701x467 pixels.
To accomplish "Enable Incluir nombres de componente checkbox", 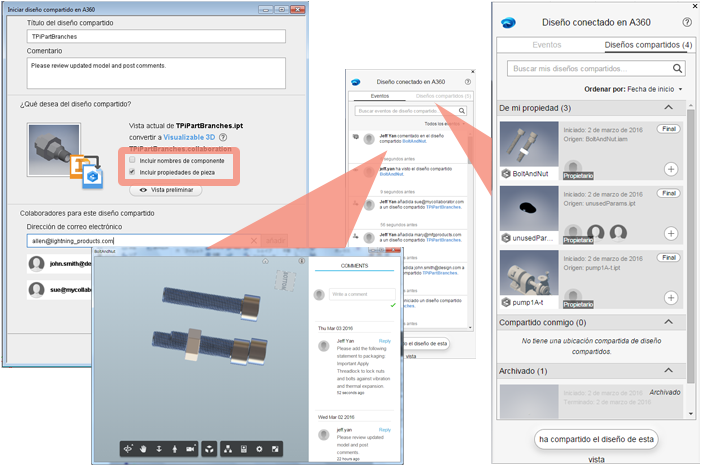I will [x=132, y=160].
